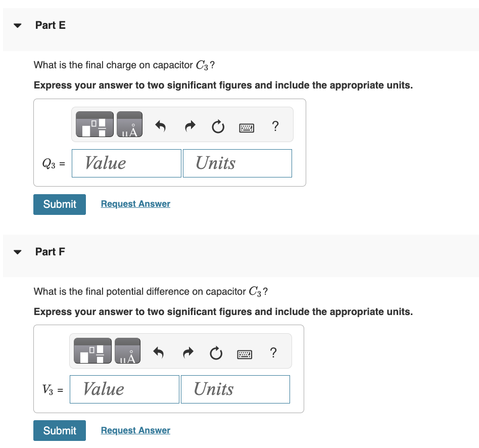Collapse the Part E section
Viewport: 479px width, 448px height.
click(17, 25)
